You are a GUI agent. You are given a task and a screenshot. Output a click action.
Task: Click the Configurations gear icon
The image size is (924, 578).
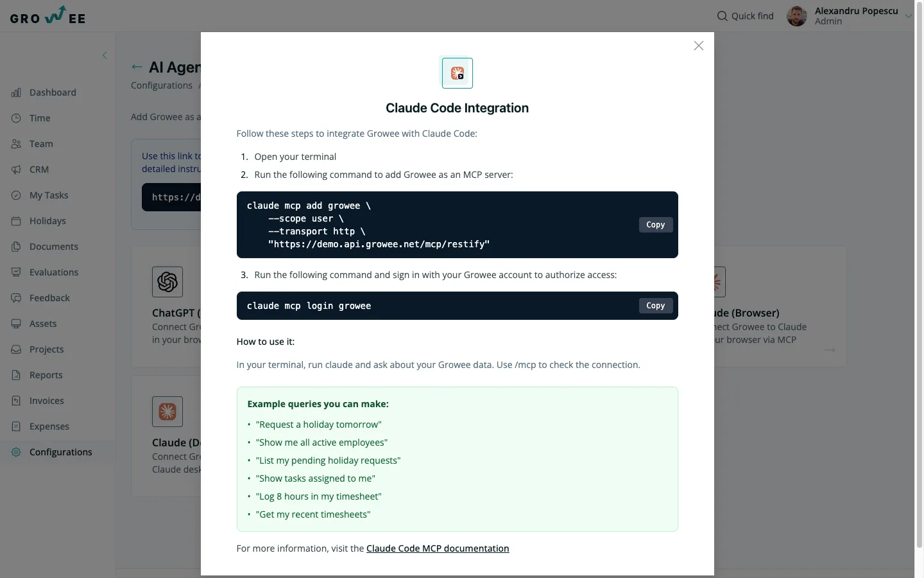pyautogui.click(x=16, y=452)
